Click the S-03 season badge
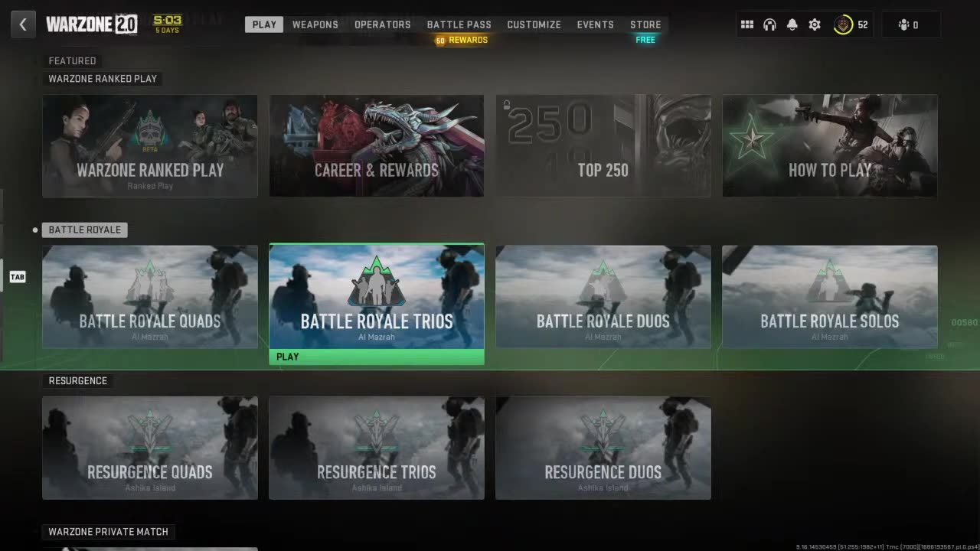The width and height of the screenshot is (980, 551). click(168, 24)
